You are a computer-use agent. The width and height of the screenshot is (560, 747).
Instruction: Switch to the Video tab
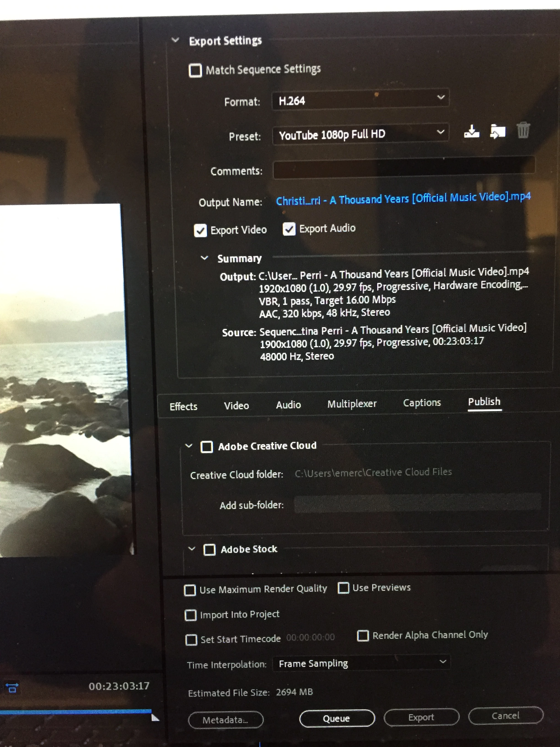point(236,406)
